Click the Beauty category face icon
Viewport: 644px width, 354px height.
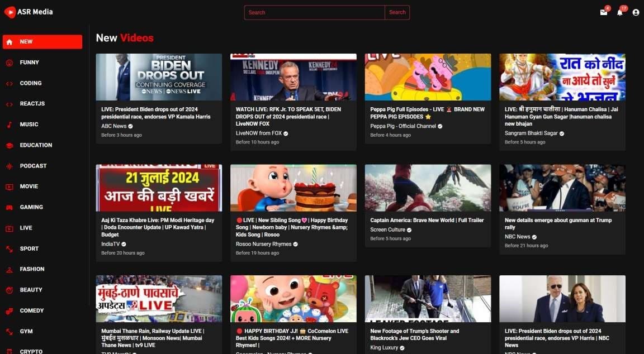pos(10,290)
